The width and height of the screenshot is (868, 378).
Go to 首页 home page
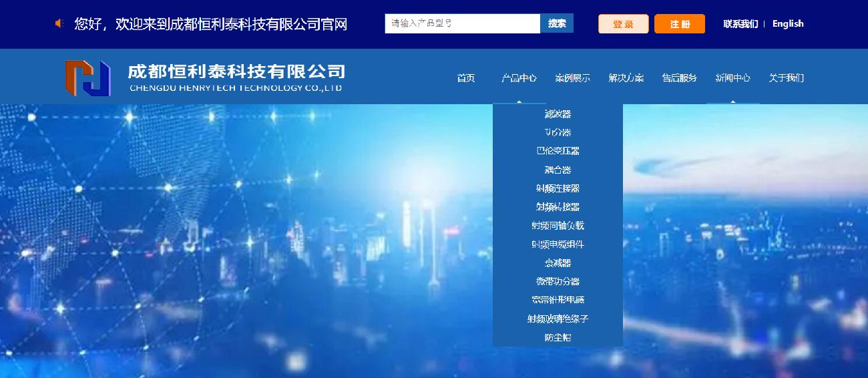(x=466, y=78)
